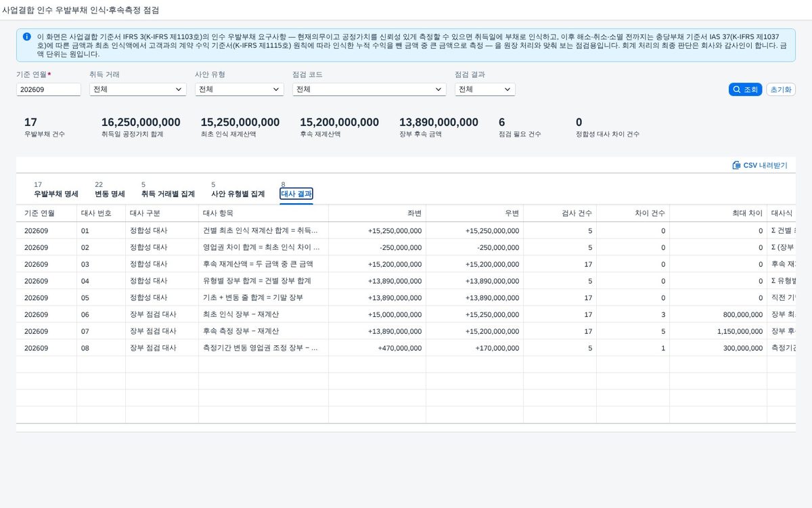The width and height of the screenshot is (812, 508).
Task: Open the 점검 코드 combo box
Action: coord(369,89)
